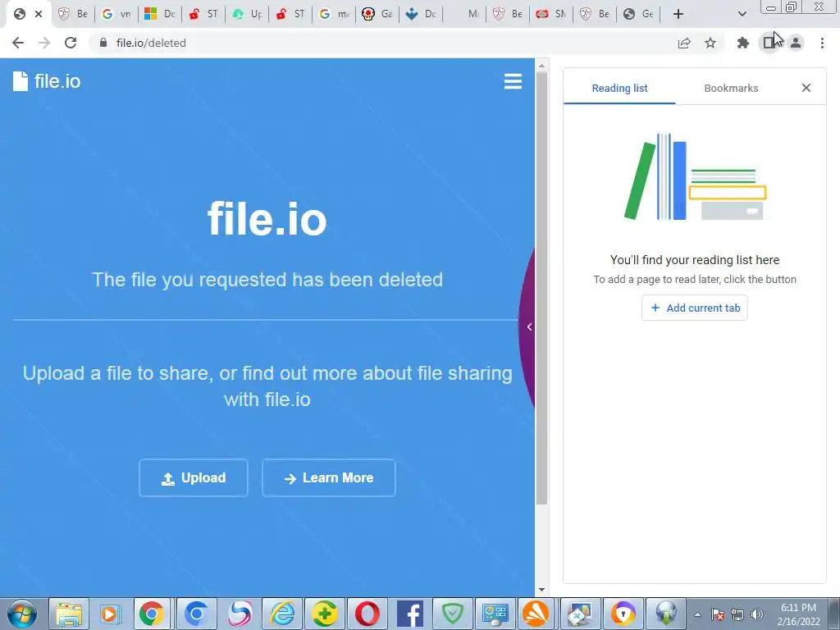
Task: Switch to the last 'Ge' tab
Action: [638, 14]
